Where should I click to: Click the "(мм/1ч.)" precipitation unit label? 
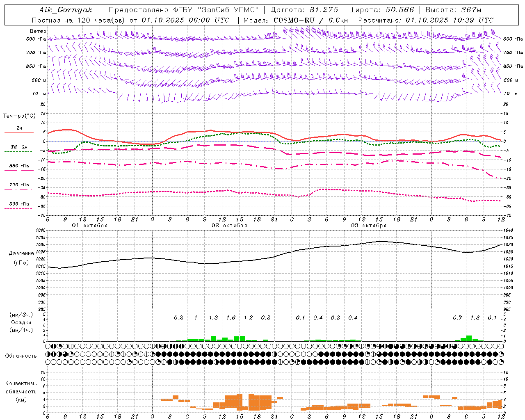point(21,330)
